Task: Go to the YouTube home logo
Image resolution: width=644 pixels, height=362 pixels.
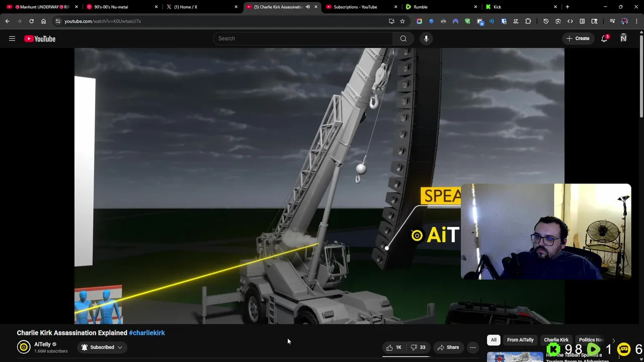Action: [40, 39]
